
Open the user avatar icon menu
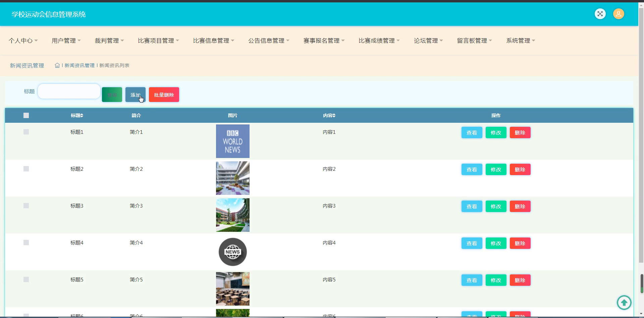[x=619, y=14]
